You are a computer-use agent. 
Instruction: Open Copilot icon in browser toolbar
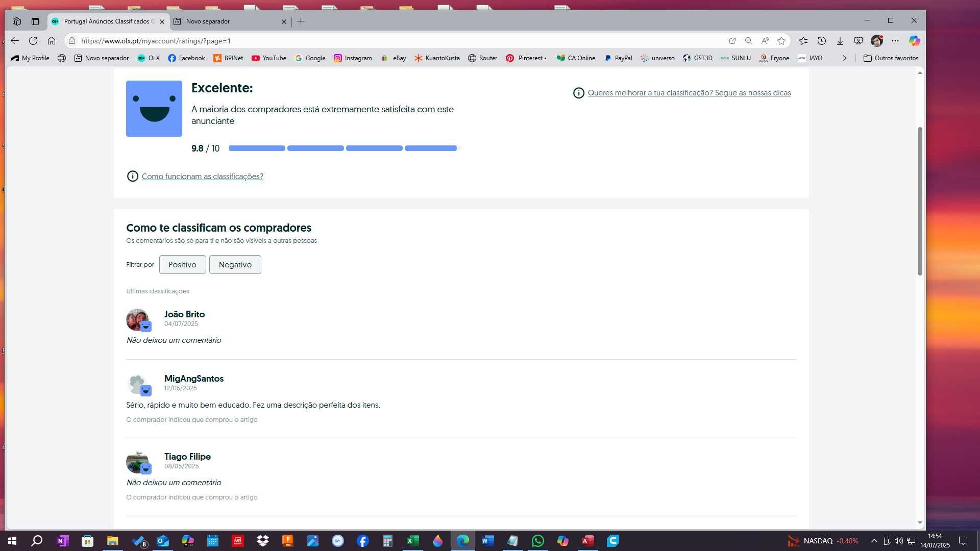point(914,41)
